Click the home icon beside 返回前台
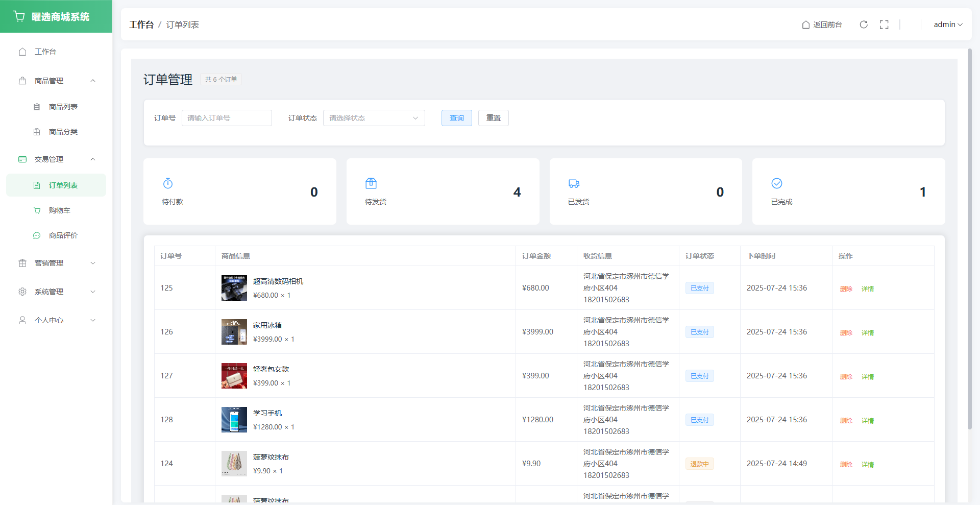 [806, 25]
